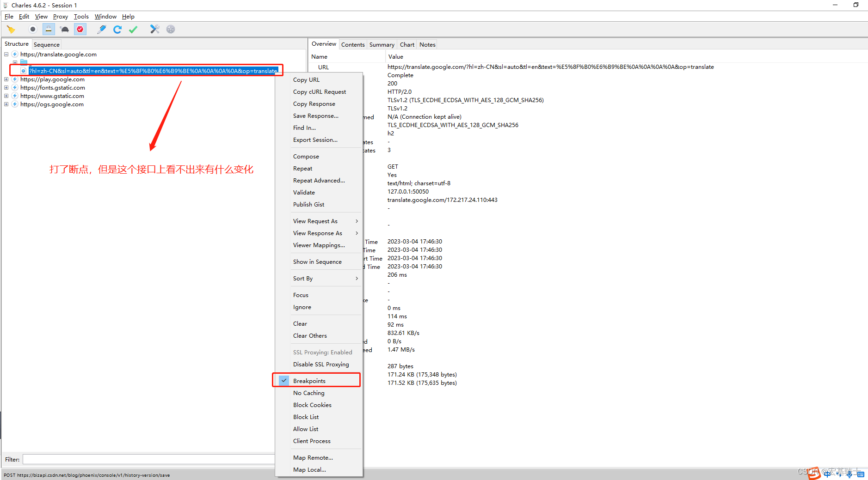Choose Map Remote...
Image resolution: width=868 pixels, height=480 pixels.
[x=319, y=458]
